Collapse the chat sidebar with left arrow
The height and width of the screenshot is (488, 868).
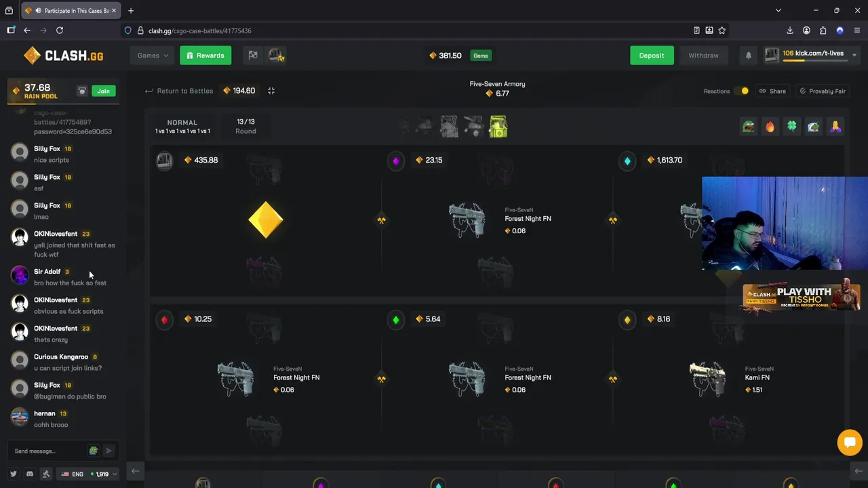coord(135,471)
